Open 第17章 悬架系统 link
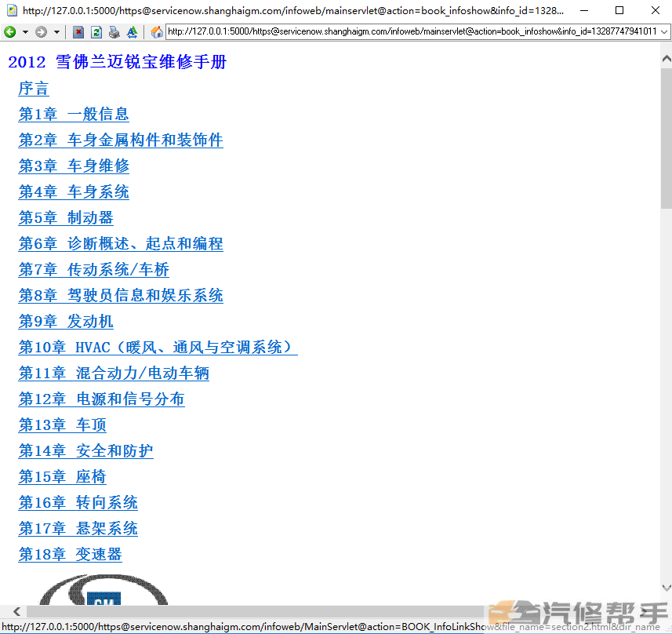This screenshot has height=634, width=672. coord(78,529)
